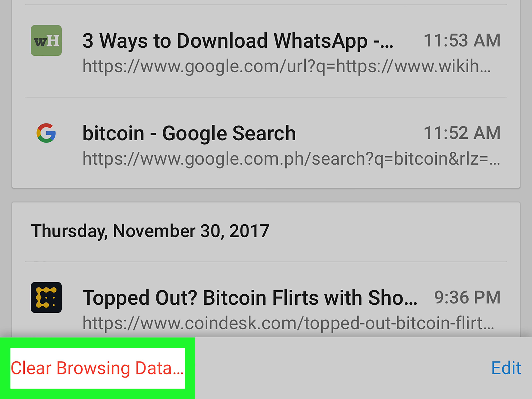Click the google.com.ph search URL text
This screenshot has width=532, height=399.
click(x=291, y=159)
